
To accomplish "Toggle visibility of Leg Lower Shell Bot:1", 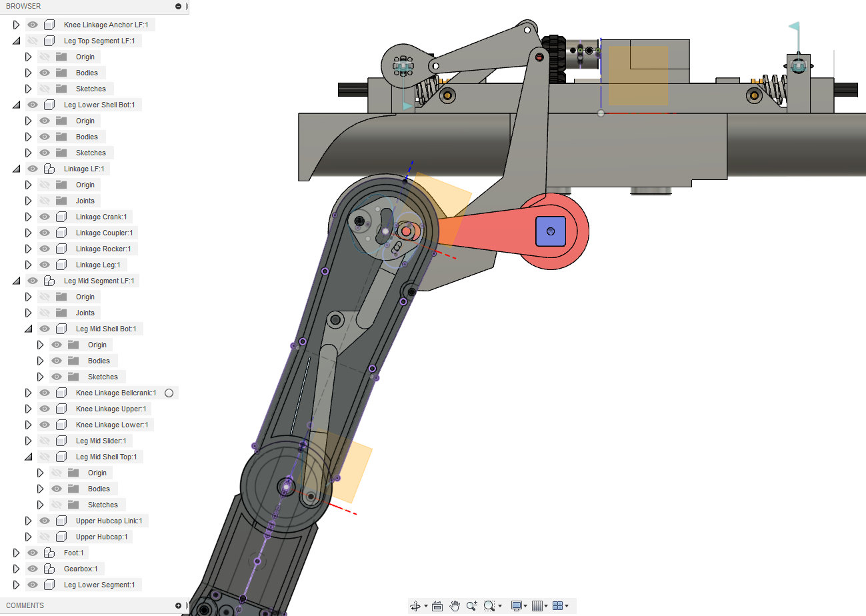I will click(32, 105).
